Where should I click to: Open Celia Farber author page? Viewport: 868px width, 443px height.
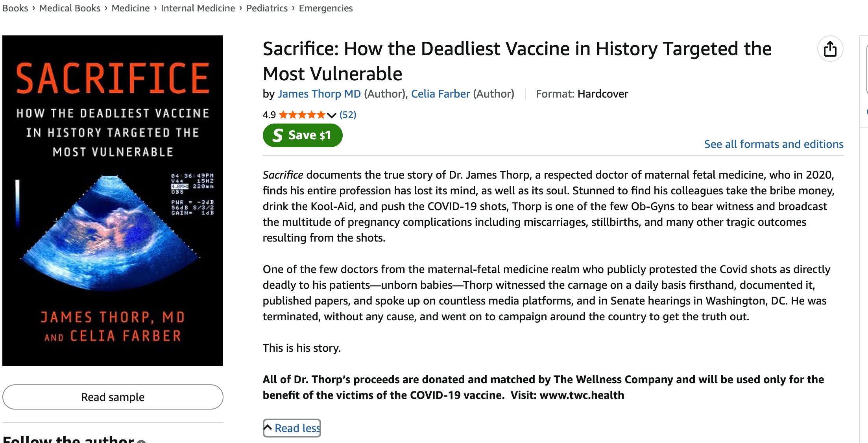pyautogui.click(x=440, y=94)
